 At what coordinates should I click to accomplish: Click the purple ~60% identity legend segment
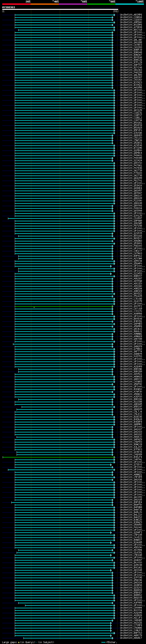(73, 4)
